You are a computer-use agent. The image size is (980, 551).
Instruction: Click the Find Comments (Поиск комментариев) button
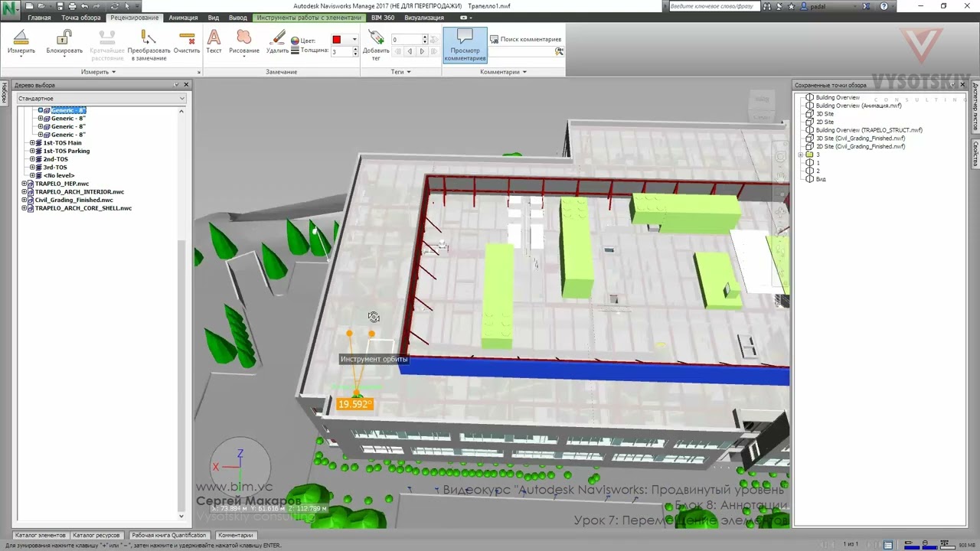click(x=526, y=39)
